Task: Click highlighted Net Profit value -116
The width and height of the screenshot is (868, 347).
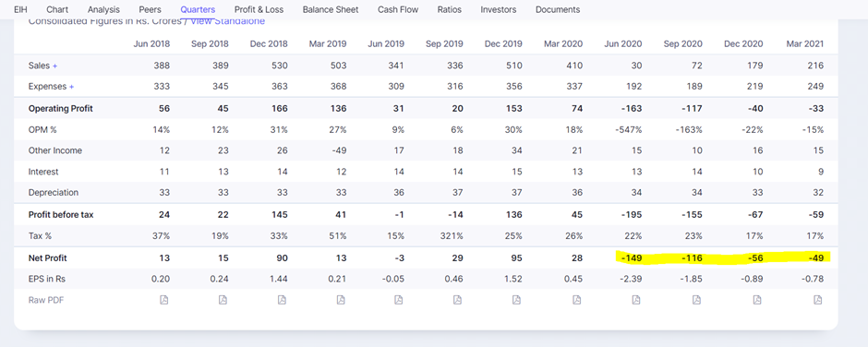Action: click(x=692, y=257)
